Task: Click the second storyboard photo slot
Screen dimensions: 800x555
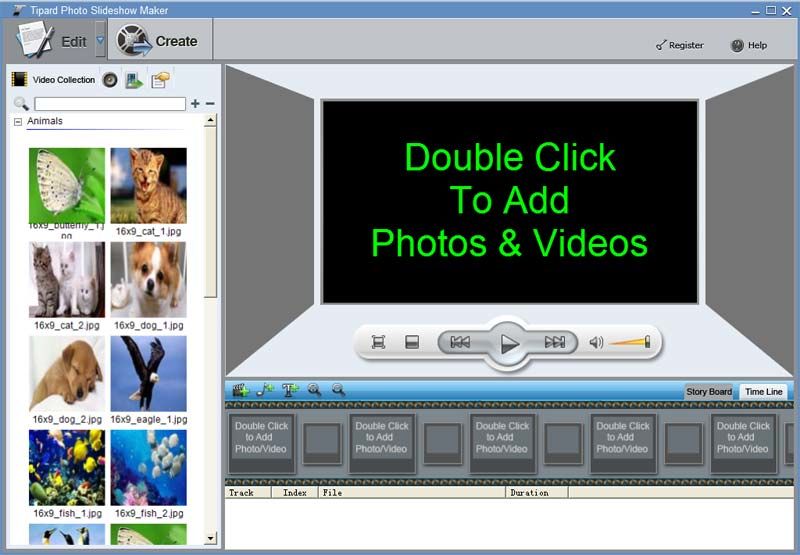Action: tap(382, 443)
